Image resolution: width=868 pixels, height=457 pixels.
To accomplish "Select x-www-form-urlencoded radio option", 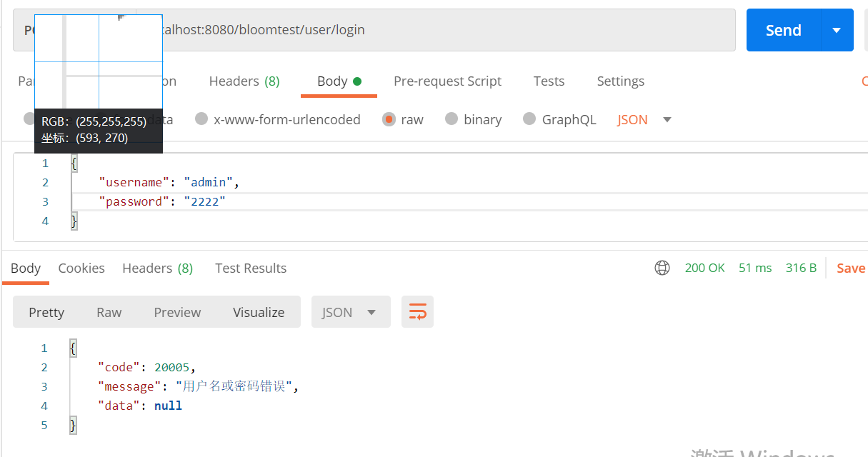I will pyautogui.click(x=202, y=119).
